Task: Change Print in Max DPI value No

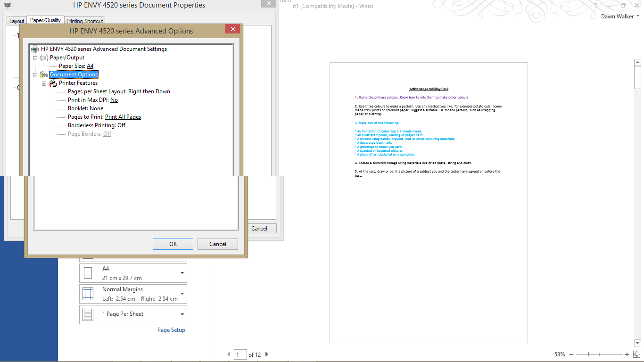Action: coord(114,100)
